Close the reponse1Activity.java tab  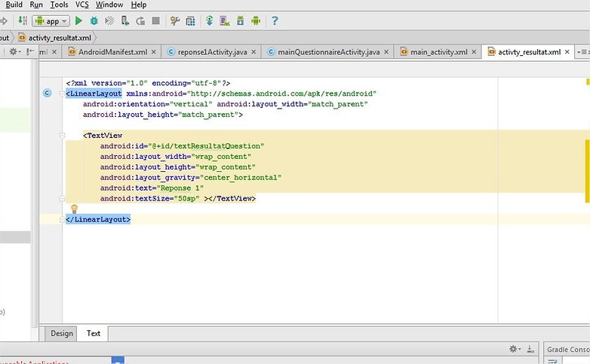[254, 52]
